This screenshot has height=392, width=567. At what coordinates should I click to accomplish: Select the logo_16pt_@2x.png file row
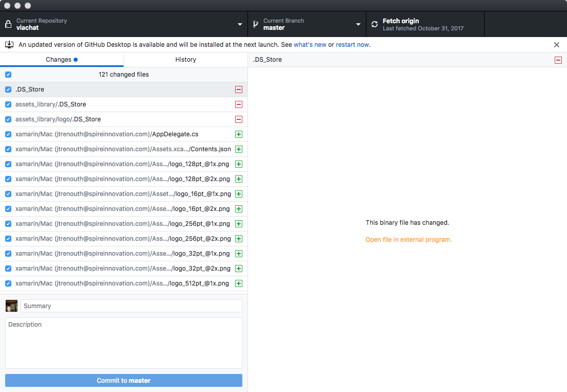(x=123, y=209)
